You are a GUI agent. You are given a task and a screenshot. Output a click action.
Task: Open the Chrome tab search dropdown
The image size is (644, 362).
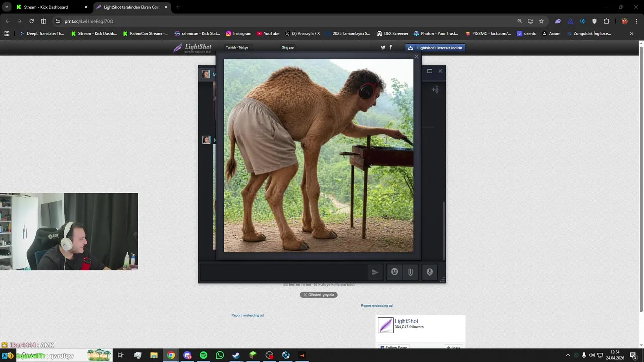7,7
